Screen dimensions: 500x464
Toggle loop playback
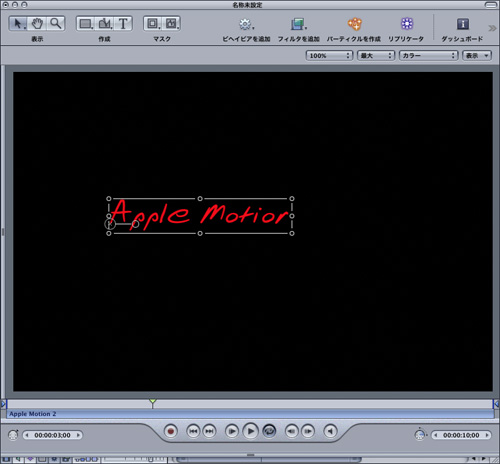point(269,431)
